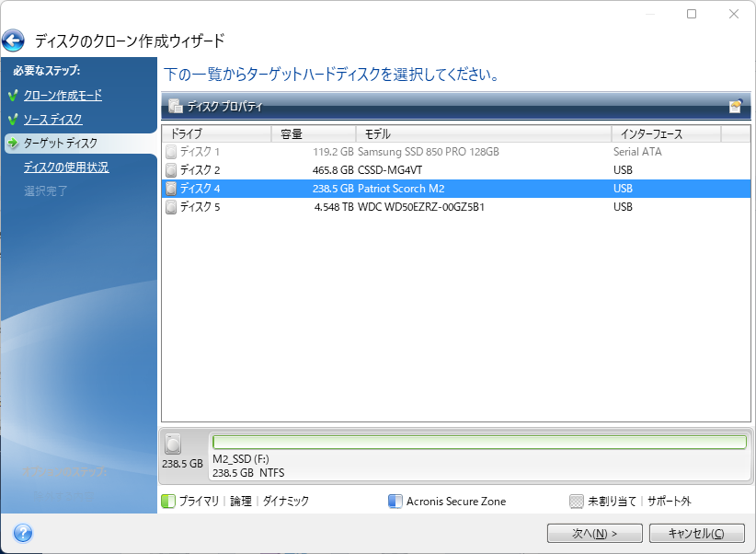Click the ディスク プロパティ header icon

175,106
